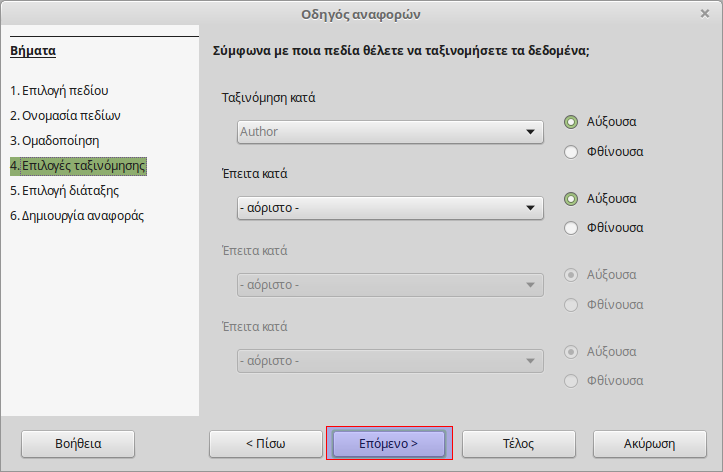Close the Οδηγός αναφορών dialog
The image size is (723, 472).
[x=705, y=14]
